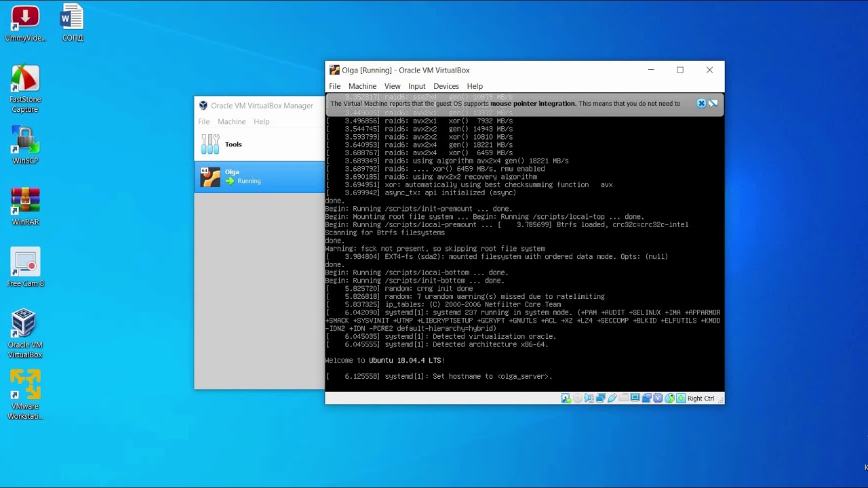Image resolution: width=868 pixels, height=488 pixels.
Task: Open WinSCP desktop shortcut
Action: [x=25, y=145]
